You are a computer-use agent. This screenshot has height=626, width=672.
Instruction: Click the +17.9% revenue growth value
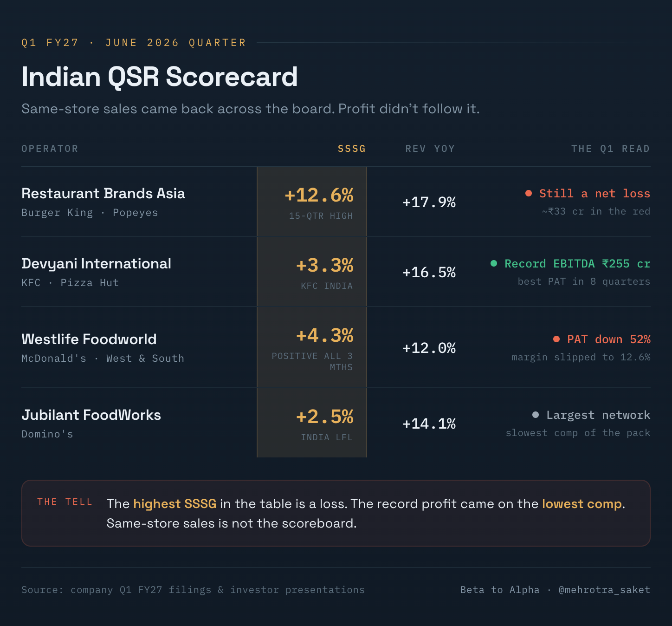[x=429, y=202]
